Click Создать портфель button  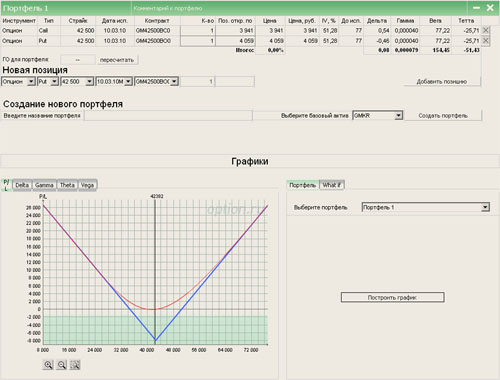(x=443, y=116)
